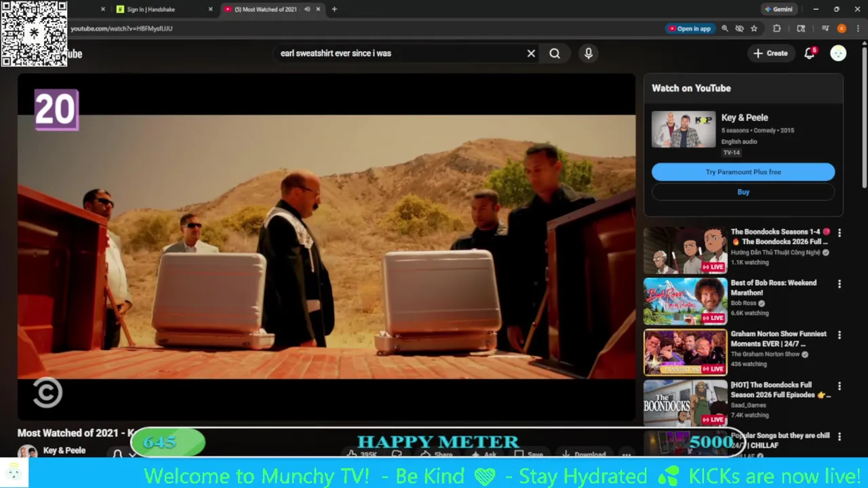
Task: Click '5 seasons • Comedy • 2015' text
Action: [x=757, y=130]
